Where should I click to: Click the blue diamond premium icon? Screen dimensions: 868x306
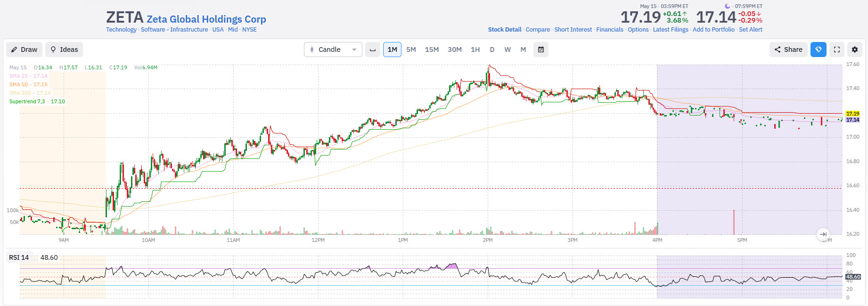(x=819, y=50)
